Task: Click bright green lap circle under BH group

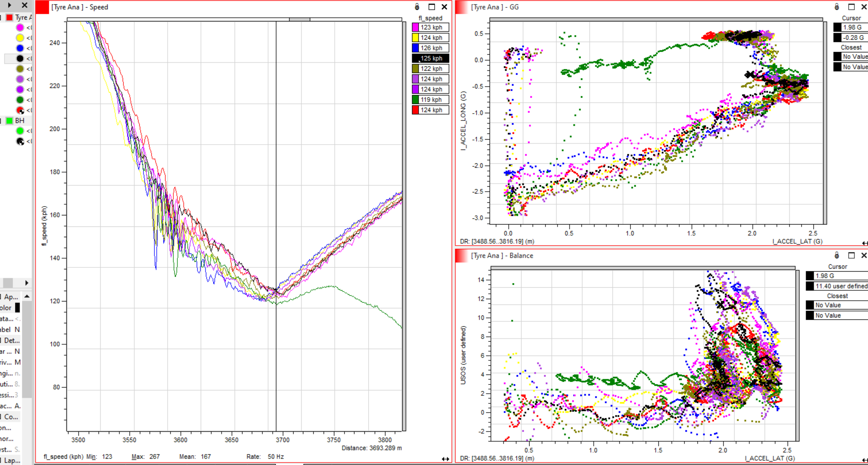Action: pos(20,131)
